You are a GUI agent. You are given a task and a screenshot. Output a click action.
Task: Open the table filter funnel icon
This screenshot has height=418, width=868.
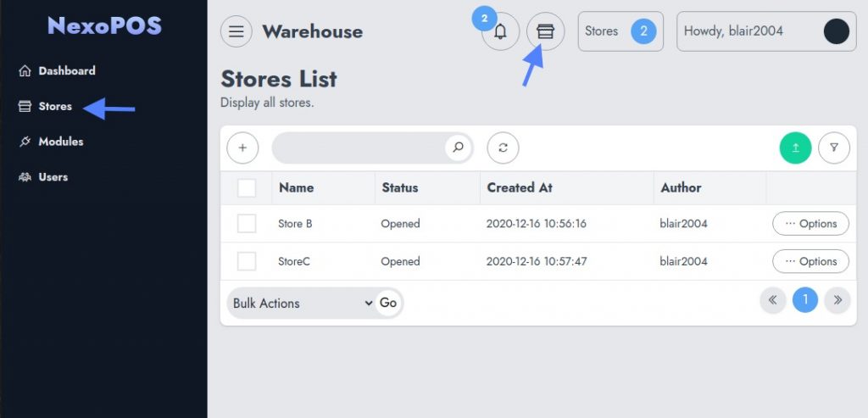[834, 148]
